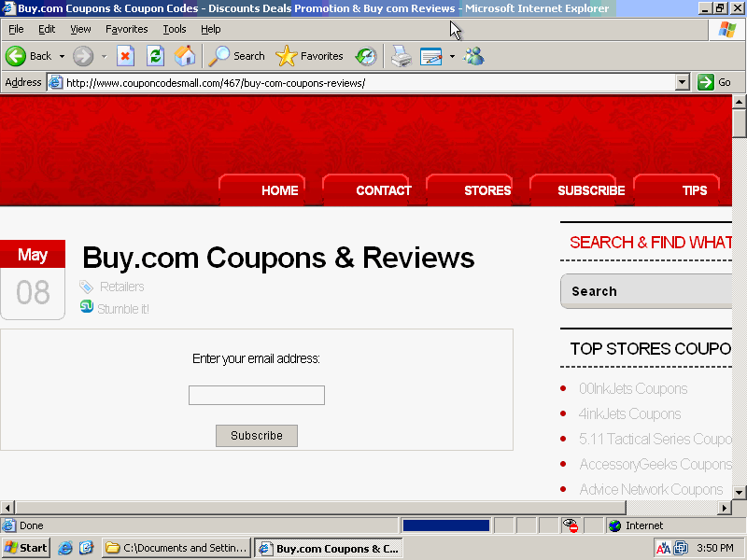The height and width of the screenshot is (560, 747).
Task: Click the Windows flag logo throbber
Action: pos(727,30)
